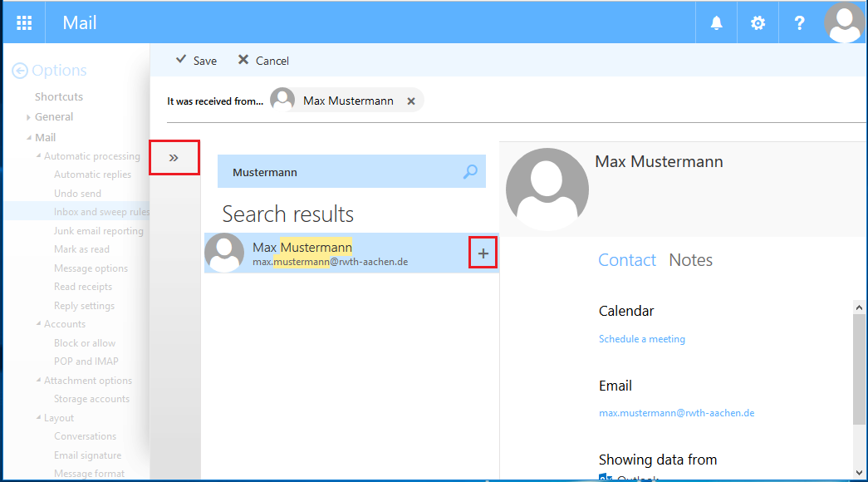Open the notifications bell
The image size is (868, 482).
pos(715,22)
